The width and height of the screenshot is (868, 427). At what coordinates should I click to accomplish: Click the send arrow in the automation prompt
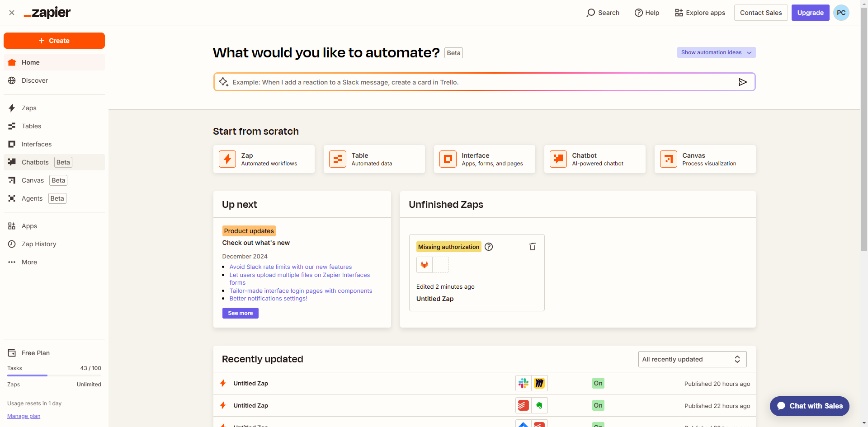tap(742, 82)
